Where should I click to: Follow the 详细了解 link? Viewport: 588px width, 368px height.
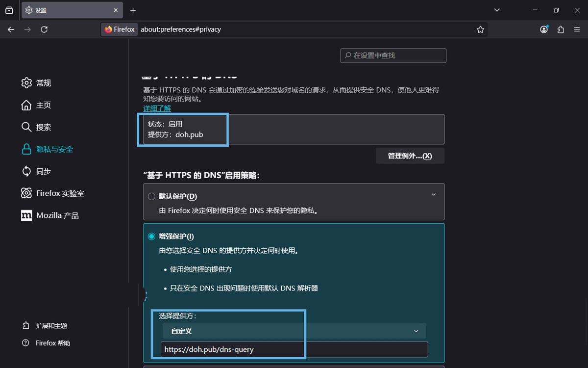tap(157, 108)
